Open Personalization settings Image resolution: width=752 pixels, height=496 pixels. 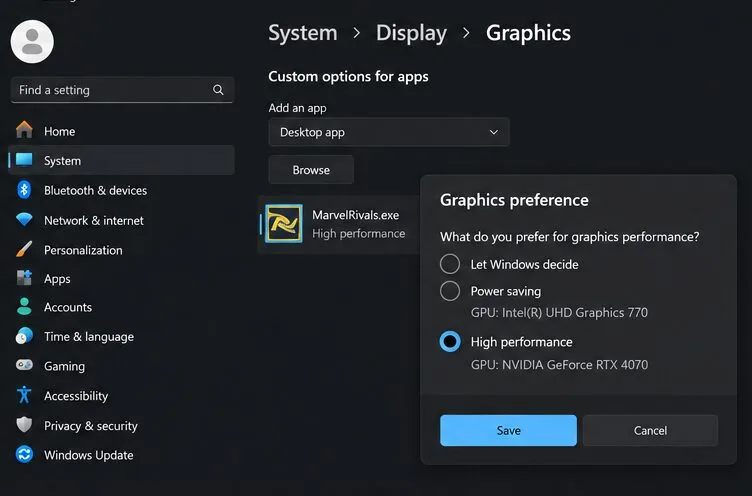pyautogui.click(x=122, y=250)
